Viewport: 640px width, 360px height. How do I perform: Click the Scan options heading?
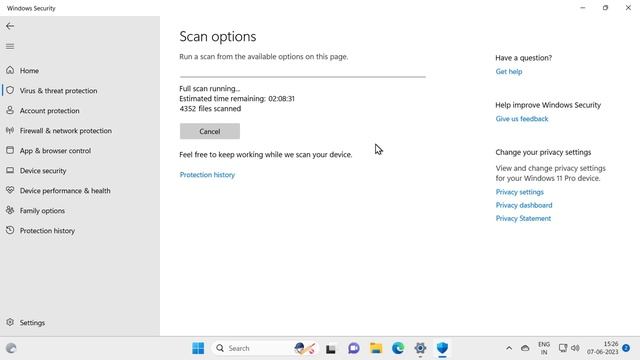218,36
